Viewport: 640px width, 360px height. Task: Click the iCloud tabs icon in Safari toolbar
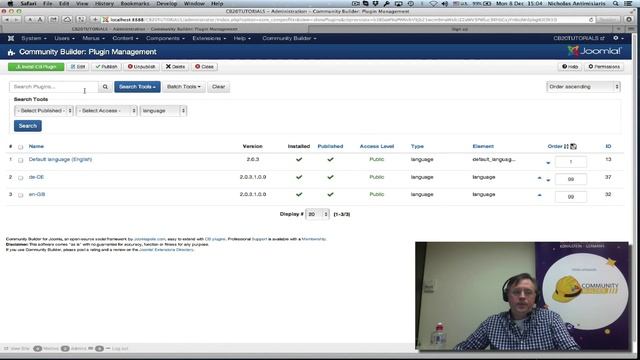[x=67, y=20]
